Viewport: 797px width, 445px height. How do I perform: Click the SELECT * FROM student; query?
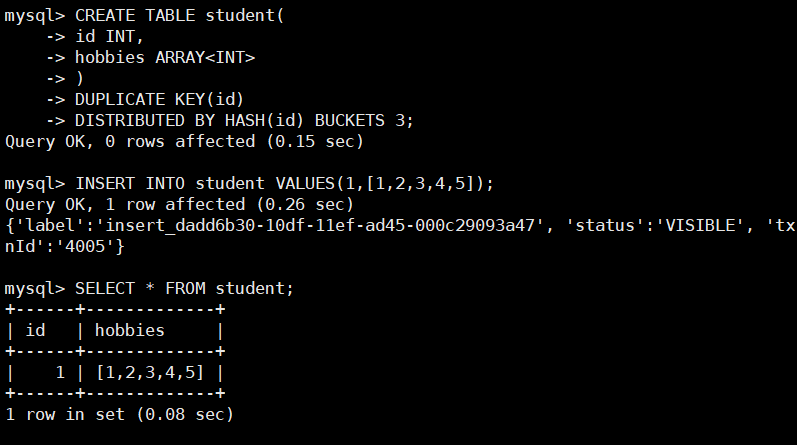click(185, 288)
